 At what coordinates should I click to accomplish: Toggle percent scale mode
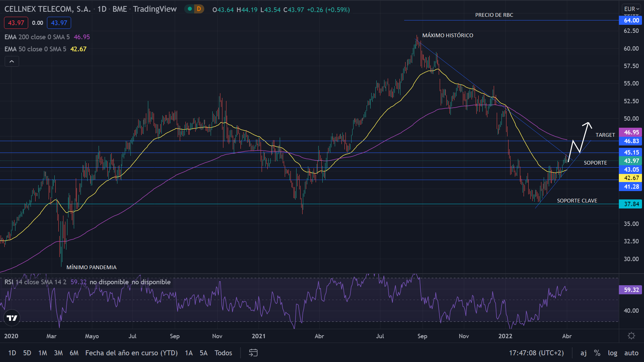point(597,353)
